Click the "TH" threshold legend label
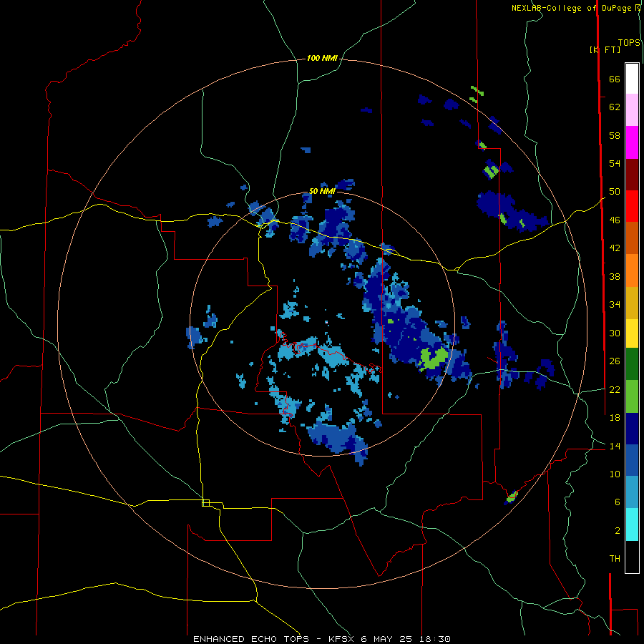 click(615, 559)
